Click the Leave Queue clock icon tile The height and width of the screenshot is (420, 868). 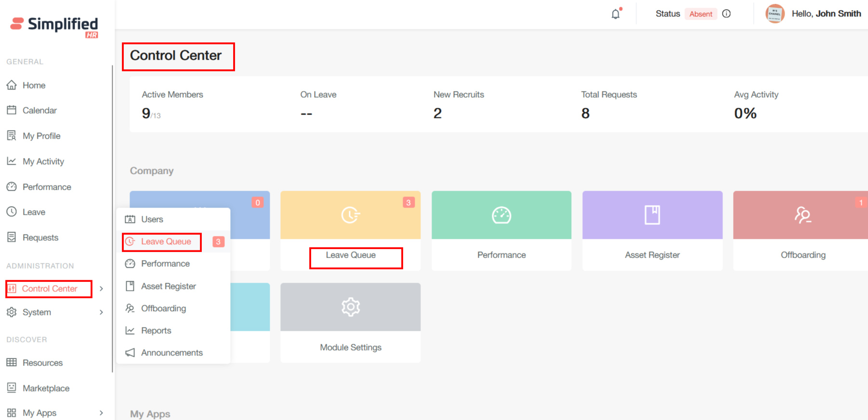click(x=350, y=215)
